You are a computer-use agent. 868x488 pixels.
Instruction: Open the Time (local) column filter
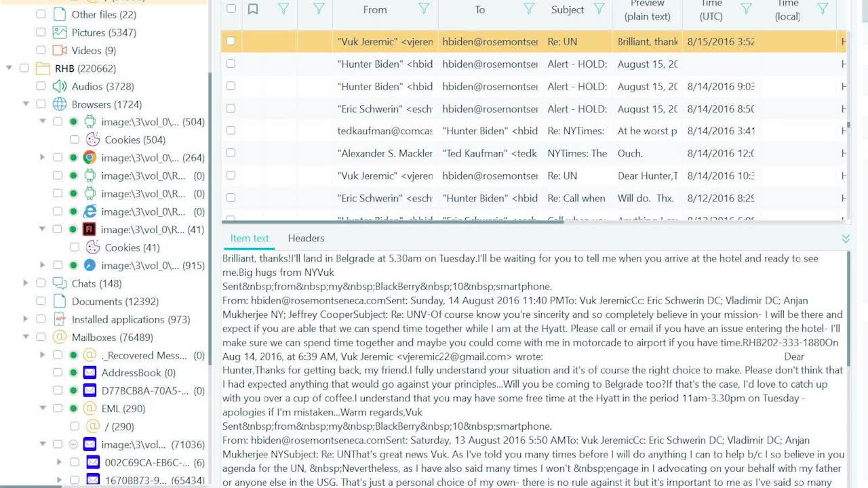(x=823, y=9)
